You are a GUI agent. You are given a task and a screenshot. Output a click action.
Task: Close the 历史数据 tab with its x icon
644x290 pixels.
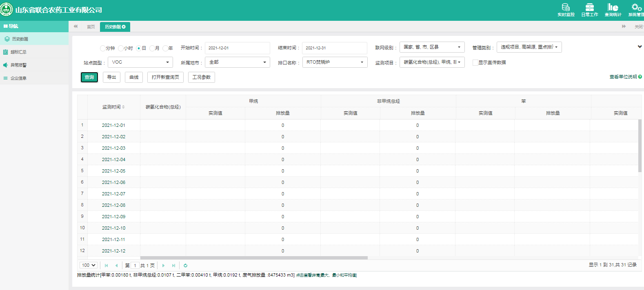[x=124, y=27]
